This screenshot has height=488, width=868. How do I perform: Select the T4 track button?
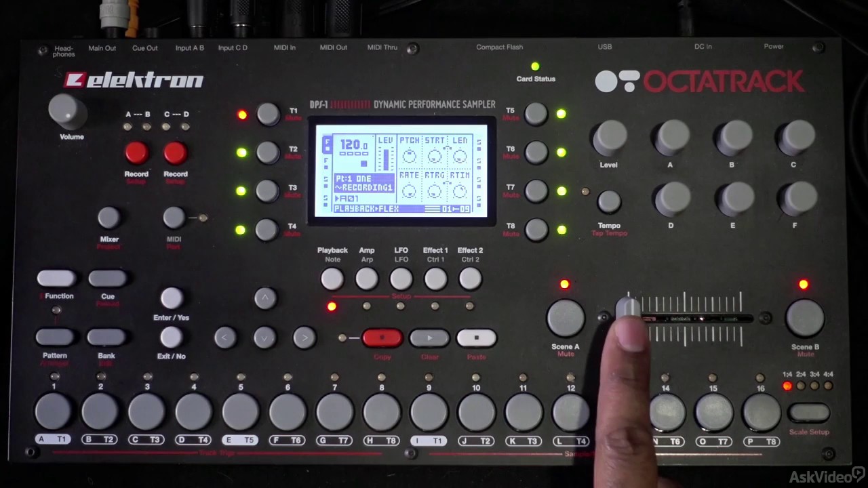point(268,230)
